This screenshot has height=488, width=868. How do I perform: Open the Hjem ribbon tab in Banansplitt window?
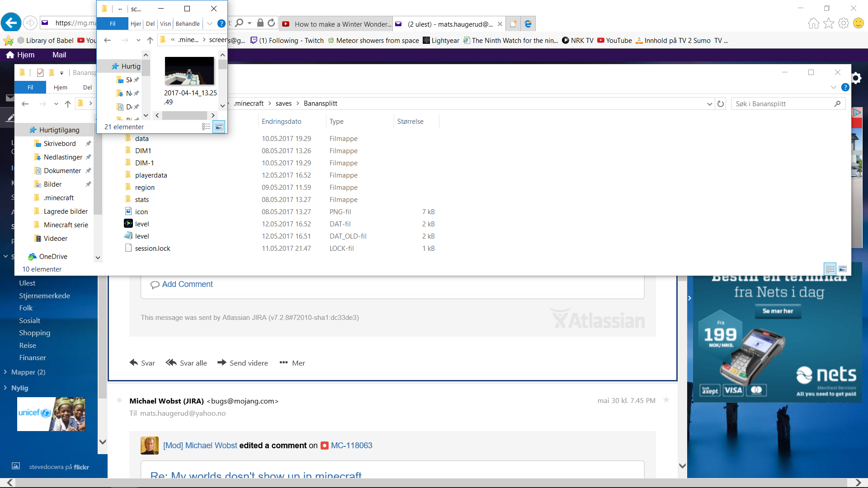click(x=60, y=87)
